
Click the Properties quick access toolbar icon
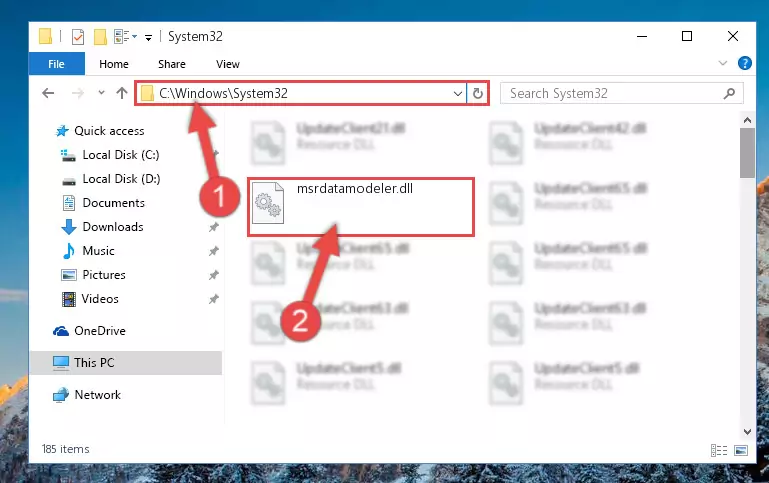coord(77,37)
